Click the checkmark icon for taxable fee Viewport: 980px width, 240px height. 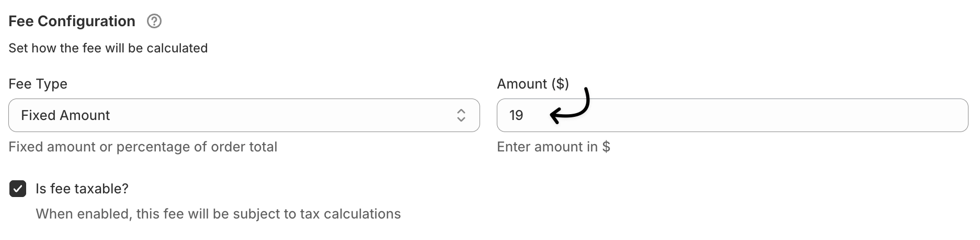click(x=18, y=189)
